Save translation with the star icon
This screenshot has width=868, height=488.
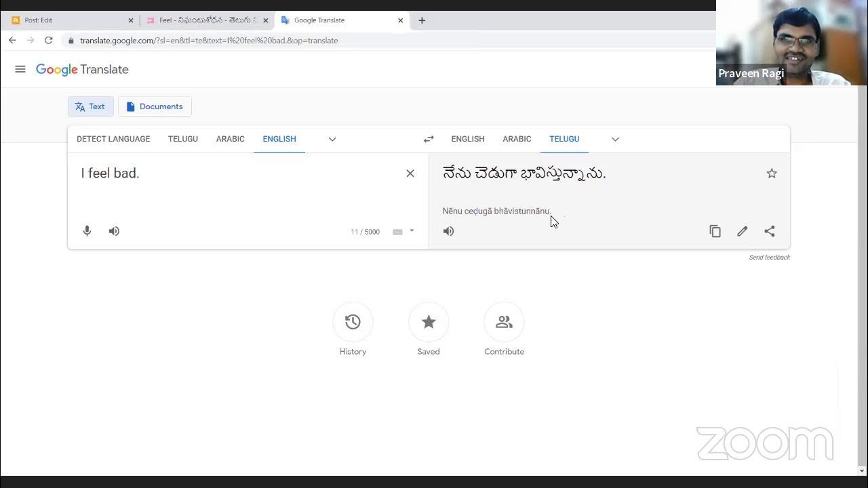point(772,174)
